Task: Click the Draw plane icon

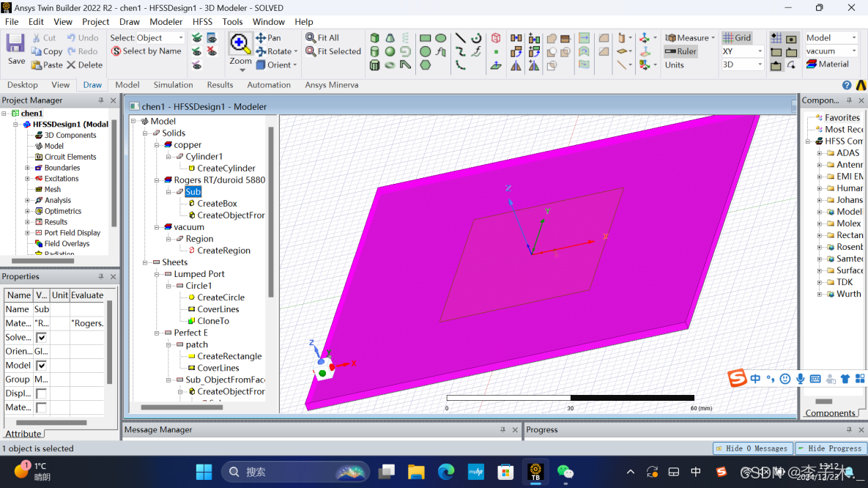Action: point(496,64)
